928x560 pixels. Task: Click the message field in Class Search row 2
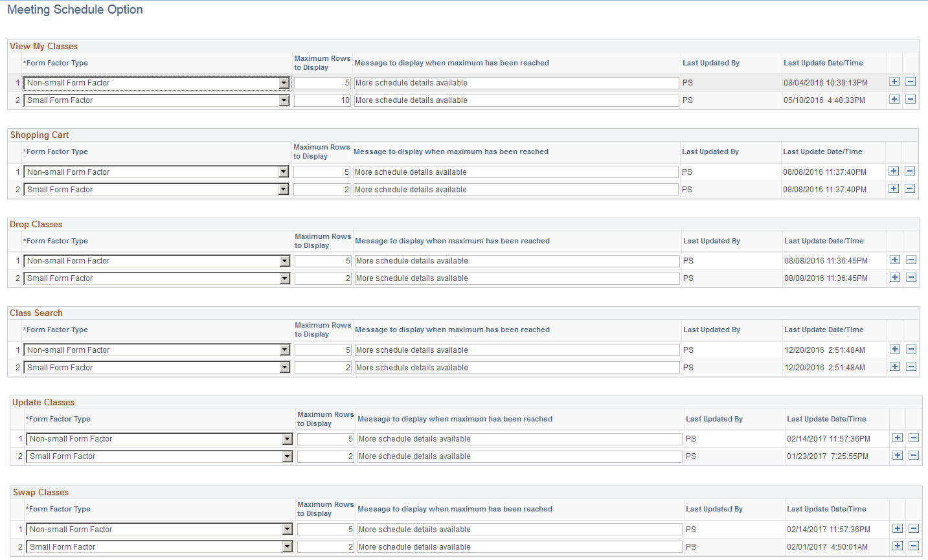point(516,367)
